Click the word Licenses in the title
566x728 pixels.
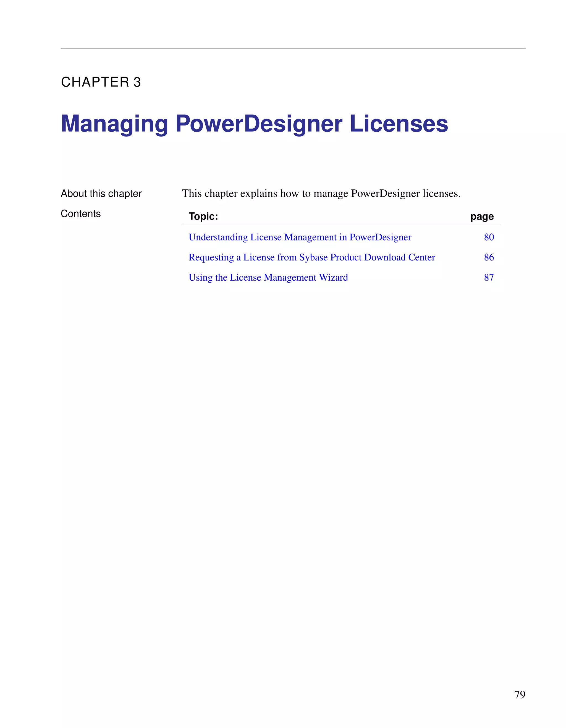pyautogui.click(x=399, y=124)
